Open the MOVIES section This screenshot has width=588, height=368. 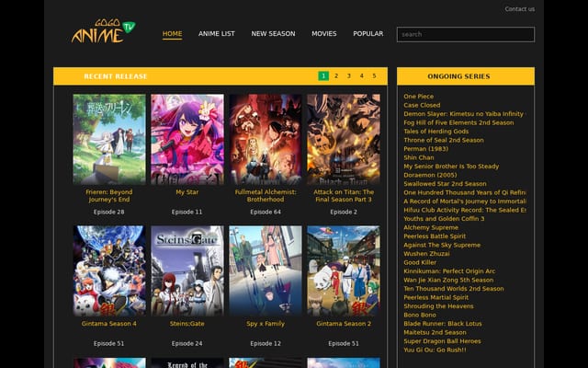click(x=324, y=34)
